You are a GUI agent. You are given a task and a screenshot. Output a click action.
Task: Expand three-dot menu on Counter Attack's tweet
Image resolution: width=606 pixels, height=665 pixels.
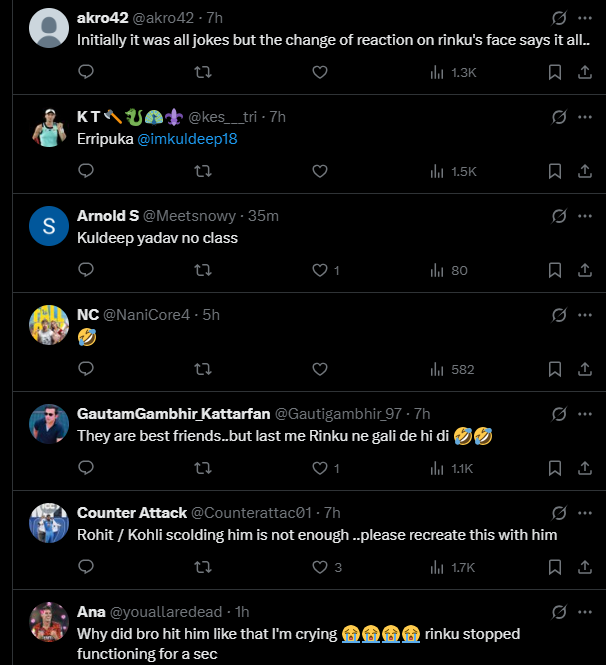tap(585, 512)
